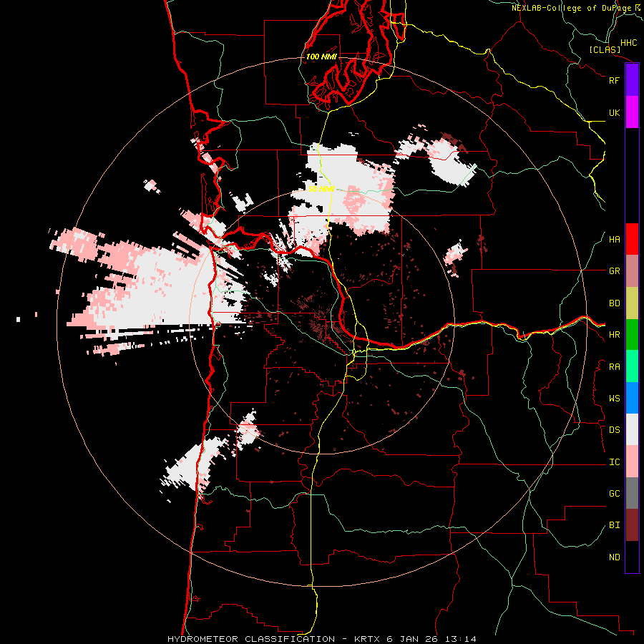This screenshot has height=644, width=644.
Task: Click the WS legend label
Action: click(x=614, y=399)
